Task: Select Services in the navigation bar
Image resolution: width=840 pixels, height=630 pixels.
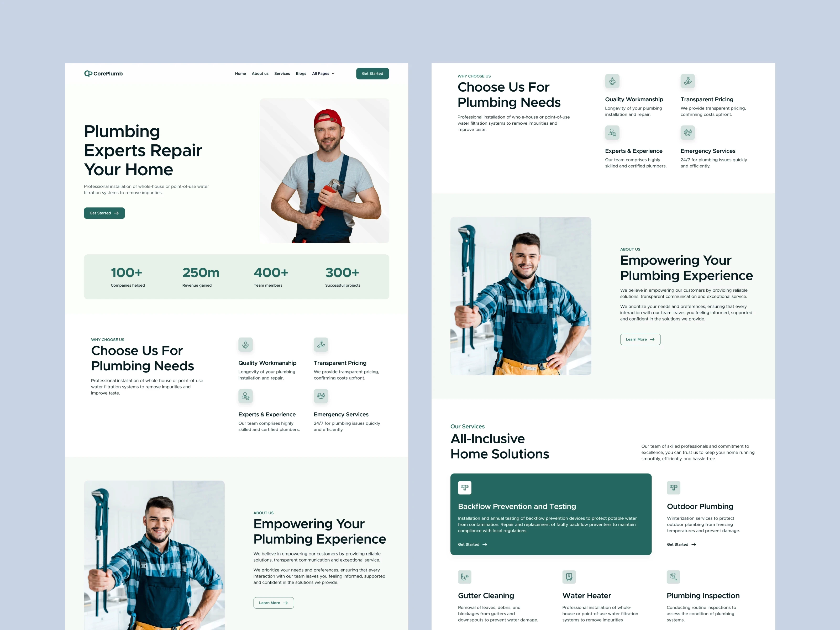Action: click(282, 73)
